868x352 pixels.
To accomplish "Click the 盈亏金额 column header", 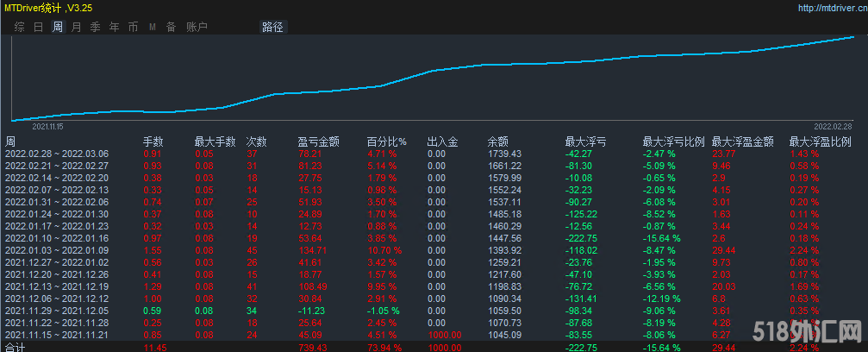I will pos(318,141).
